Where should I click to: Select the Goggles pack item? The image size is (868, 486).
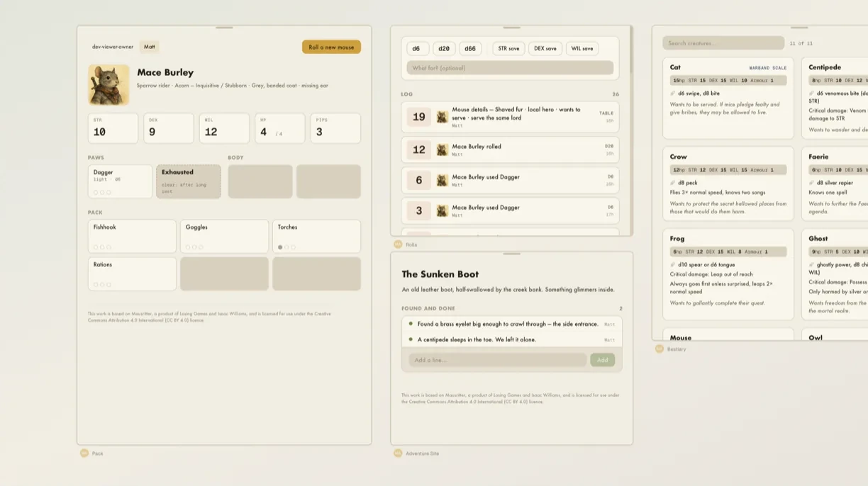point(224,237)
